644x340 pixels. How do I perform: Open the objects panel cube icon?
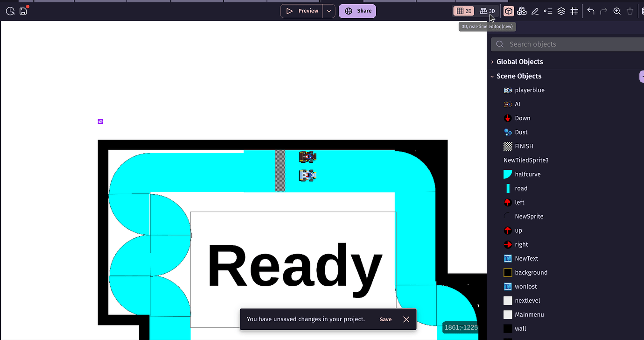point(509,11)
